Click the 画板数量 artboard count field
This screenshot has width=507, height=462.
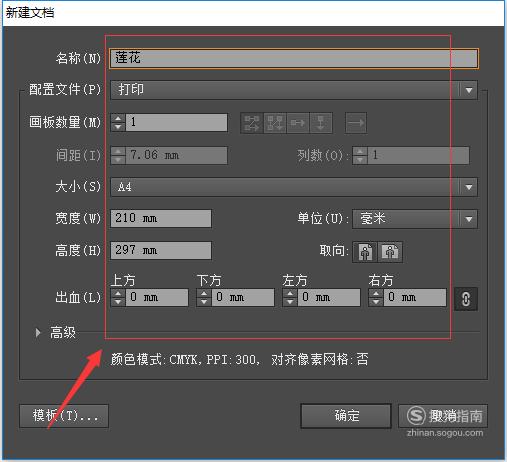[x=177, y=122]
